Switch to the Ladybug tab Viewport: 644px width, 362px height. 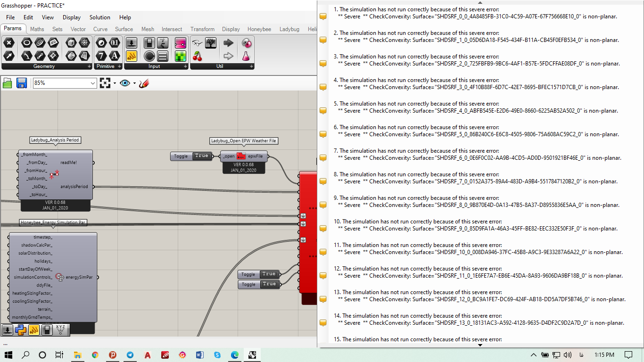pos(289,29)
